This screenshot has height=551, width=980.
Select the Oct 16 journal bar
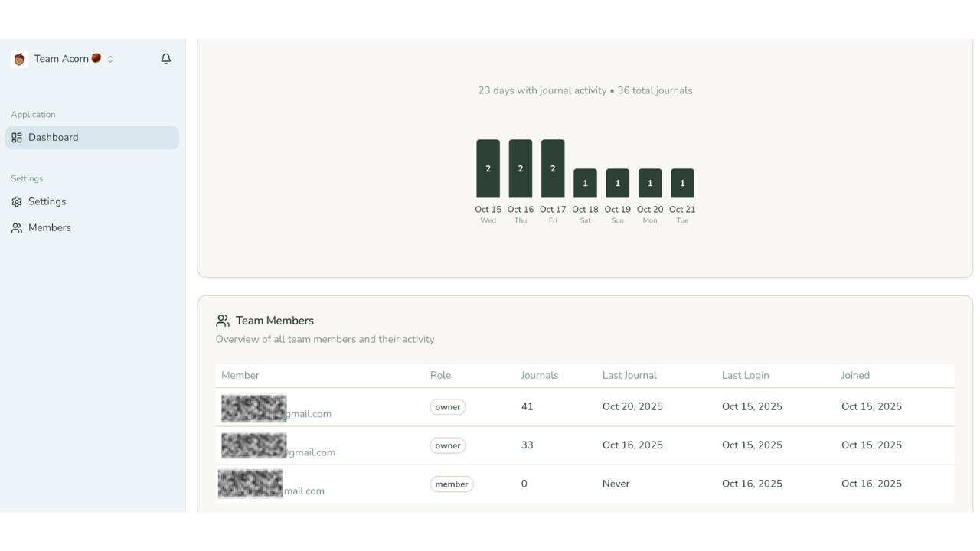click(521, 168)
